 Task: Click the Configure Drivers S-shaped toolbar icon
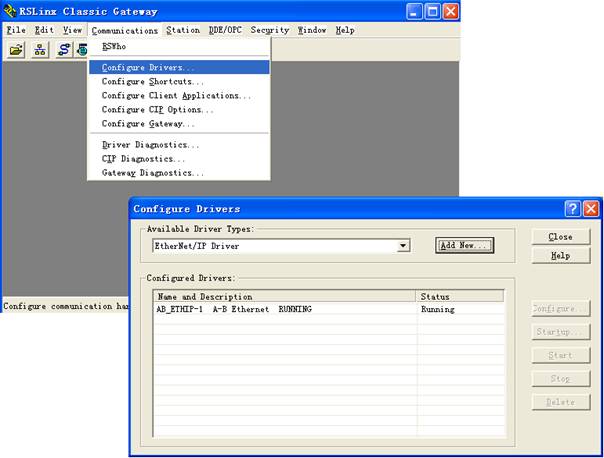point(64,50)
